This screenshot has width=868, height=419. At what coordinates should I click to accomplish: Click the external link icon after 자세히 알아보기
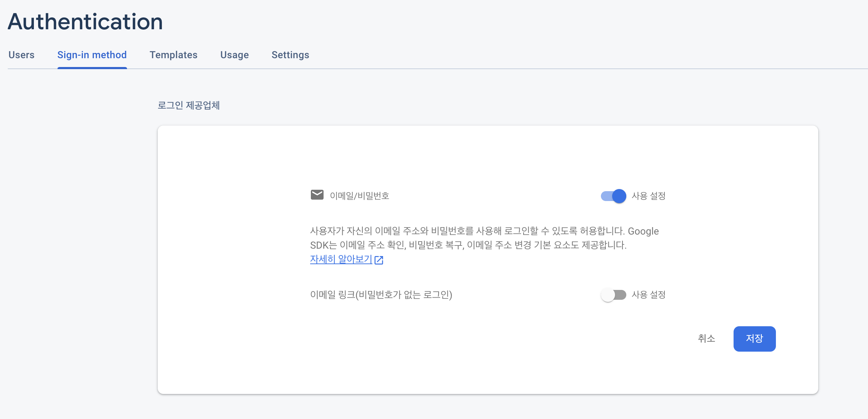379,260
